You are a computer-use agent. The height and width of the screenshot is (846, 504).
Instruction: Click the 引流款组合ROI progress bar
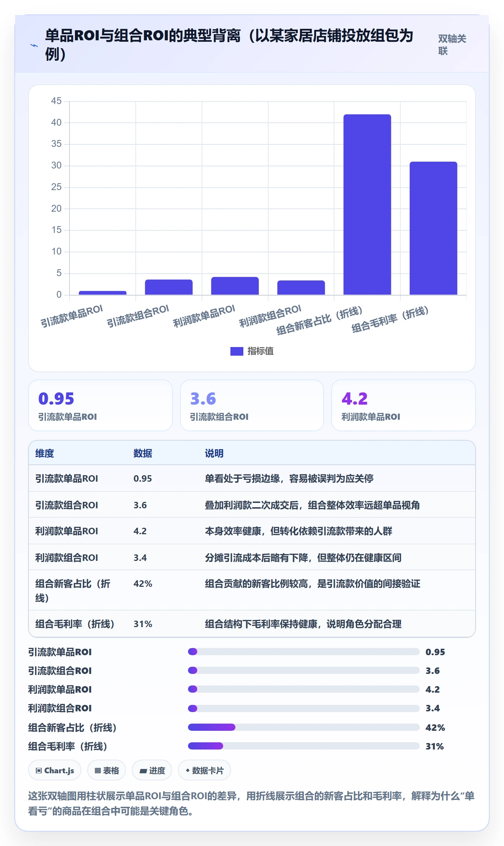(304, 670)
